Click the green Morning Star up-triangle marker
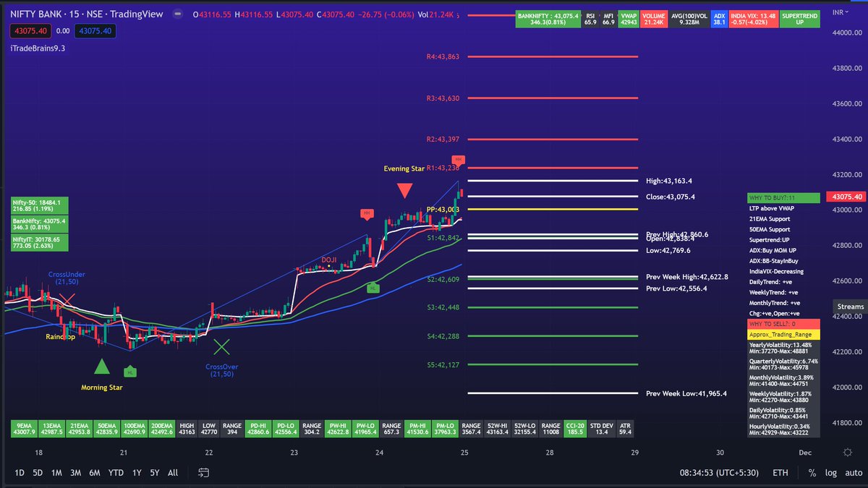 (102, 366)
